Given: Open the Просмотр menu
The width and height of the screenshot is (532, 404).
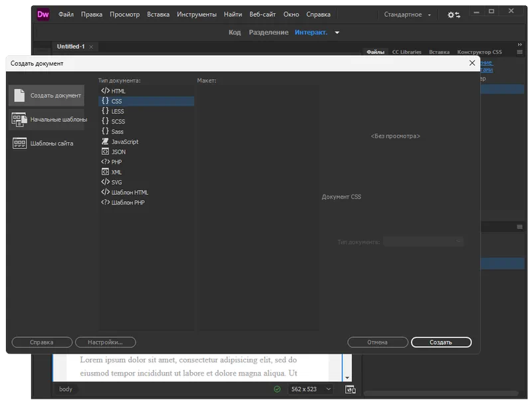Looking at the screenshot, I should tap(124, 15).
